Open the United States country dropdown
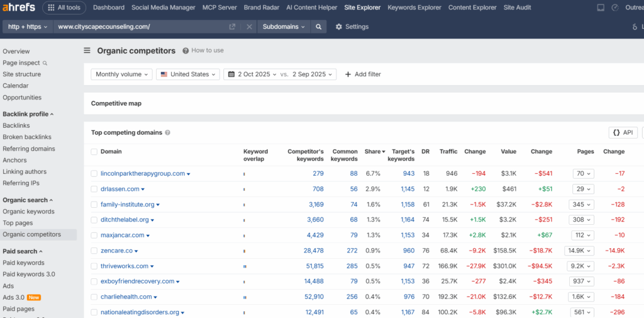This screenshot has height=318, width=644. [x=188, y=74]
